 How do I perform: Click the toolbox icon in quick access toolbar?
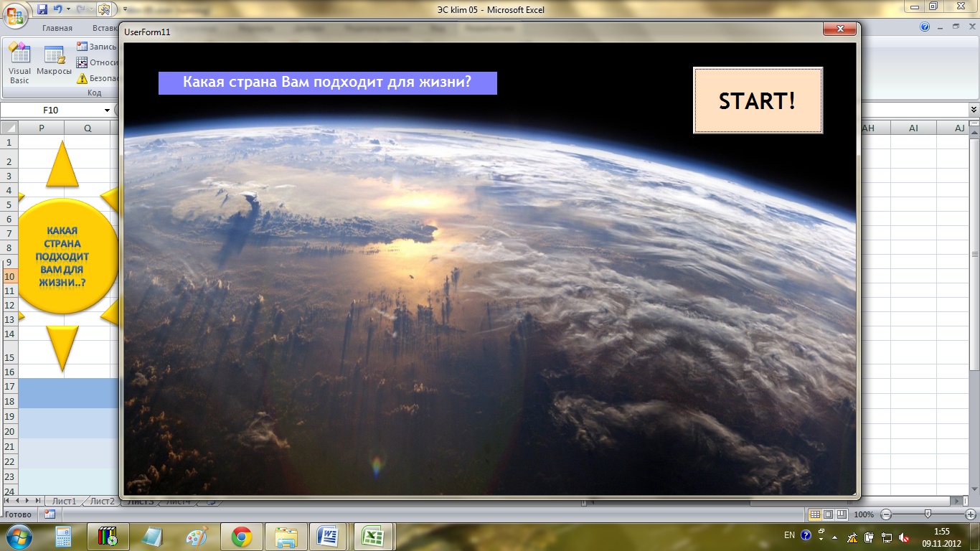coord(104,9)
